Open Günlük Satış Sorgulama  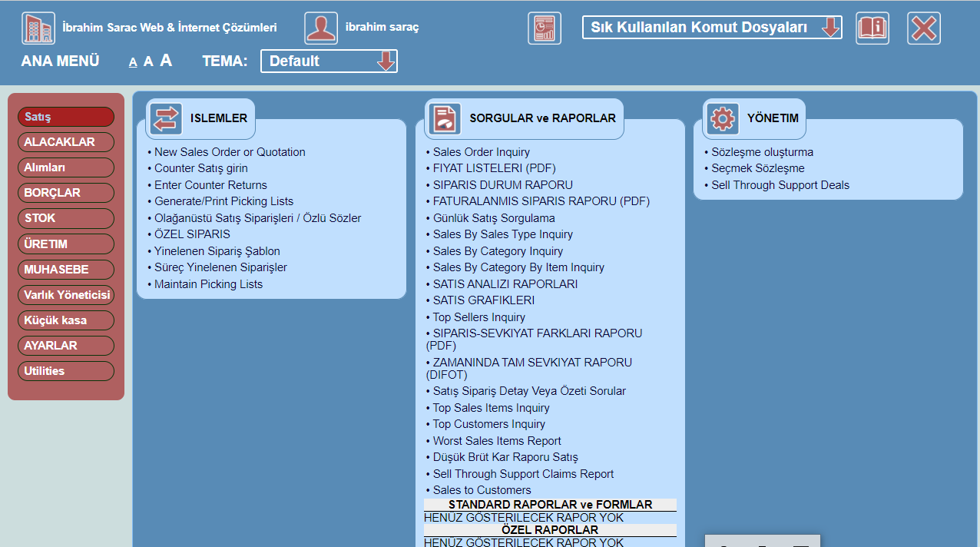[x=494, y=218]
